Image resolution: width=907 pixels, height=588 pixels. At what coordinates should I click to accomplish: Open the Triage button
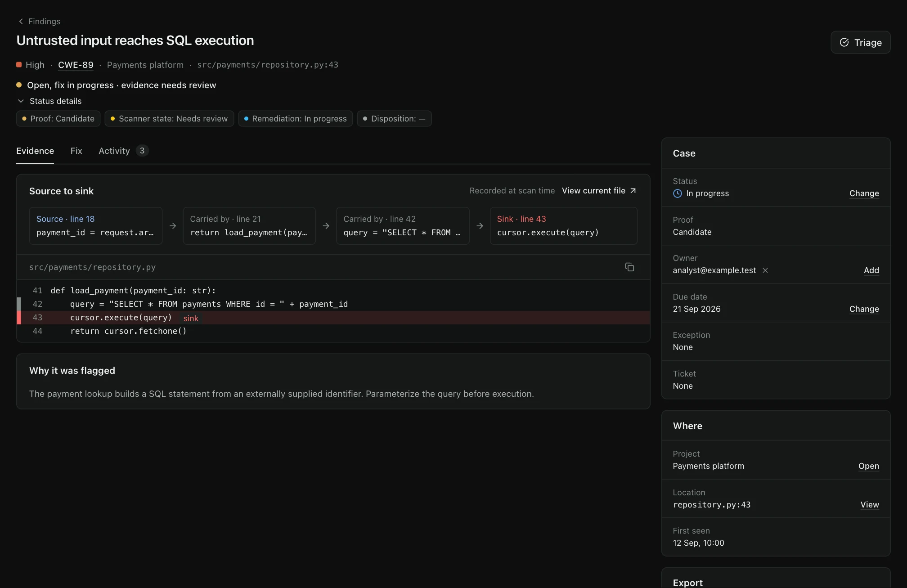[x=860, y=42]
